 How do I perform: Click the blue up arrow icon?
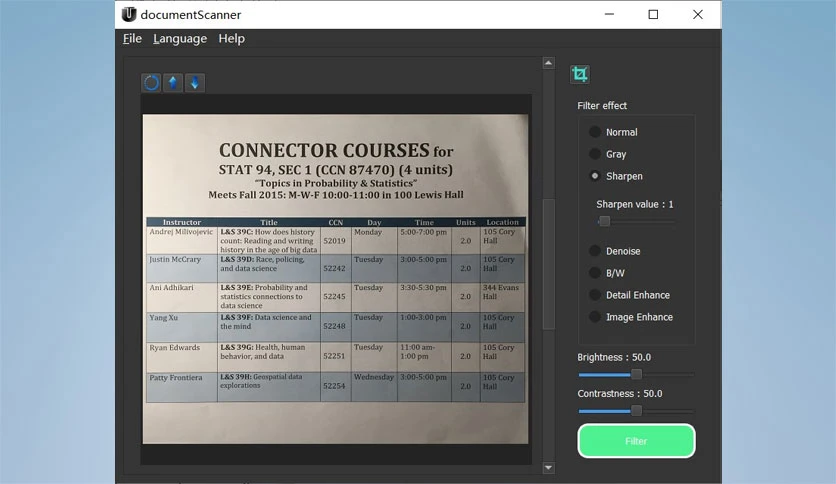coord(173,83)
